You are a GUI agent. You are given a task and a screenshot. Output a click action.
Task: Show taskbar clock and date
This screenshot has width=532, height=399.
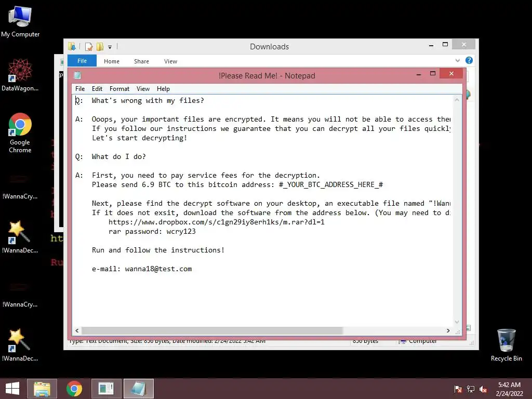coord(509,389)
